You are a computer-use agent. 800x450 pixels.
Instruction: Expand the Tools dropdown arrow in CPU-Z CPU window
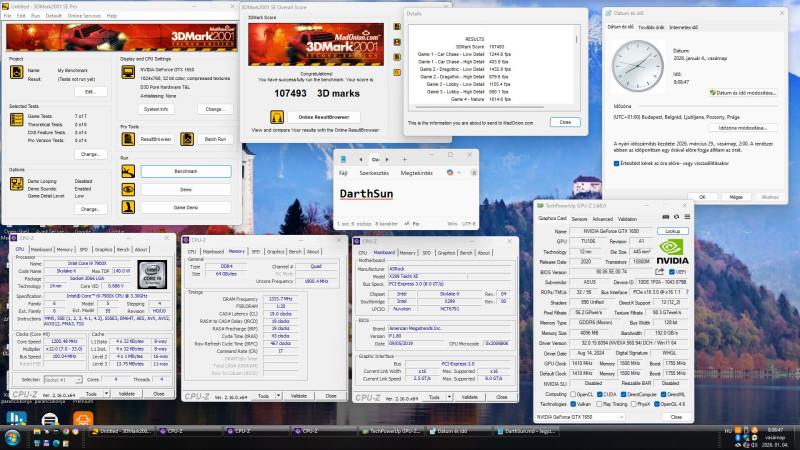pos(106,394)
